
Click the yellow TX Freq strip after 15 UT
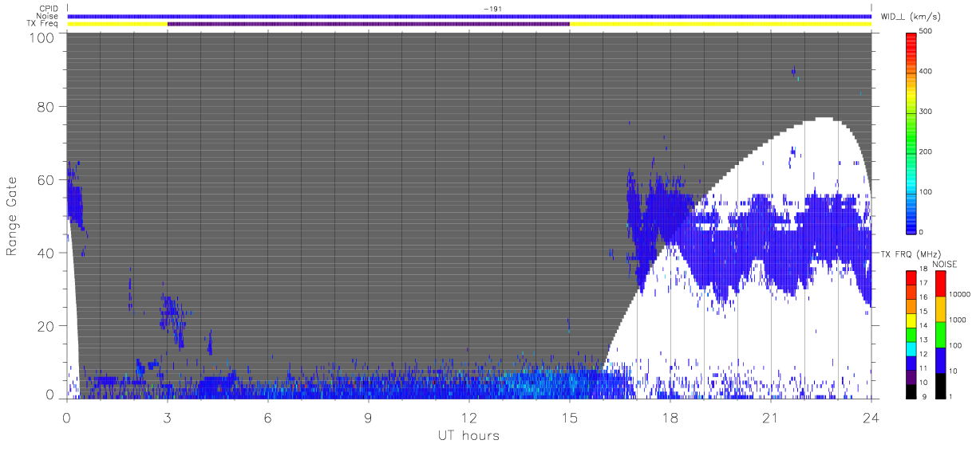click(720, 24)
